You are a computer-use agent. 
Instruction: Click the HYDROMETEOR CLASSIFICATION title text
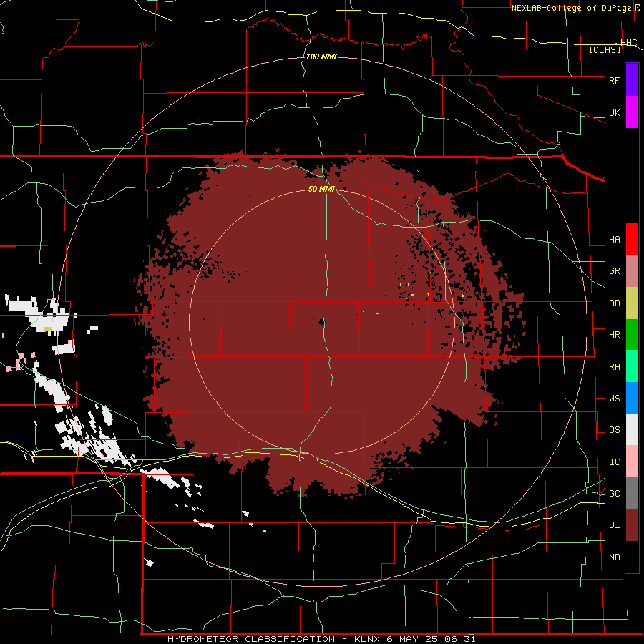click(x=251, y=639)
